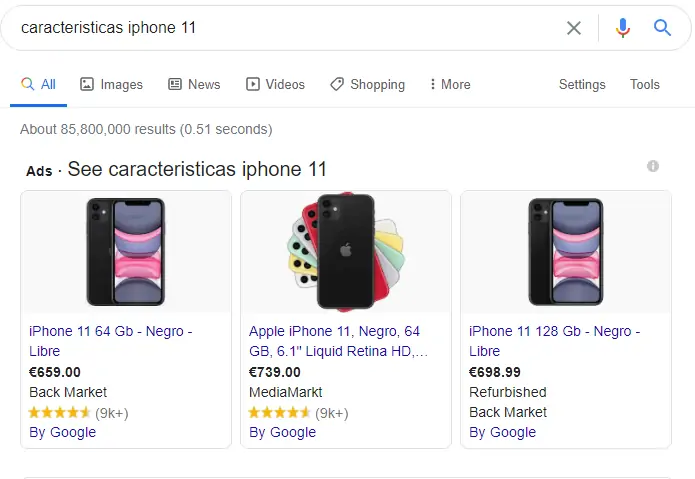The width and height of the screenshot is (695, 479).
Task: Open the Images tab
Action: click(x=111, y=85)
